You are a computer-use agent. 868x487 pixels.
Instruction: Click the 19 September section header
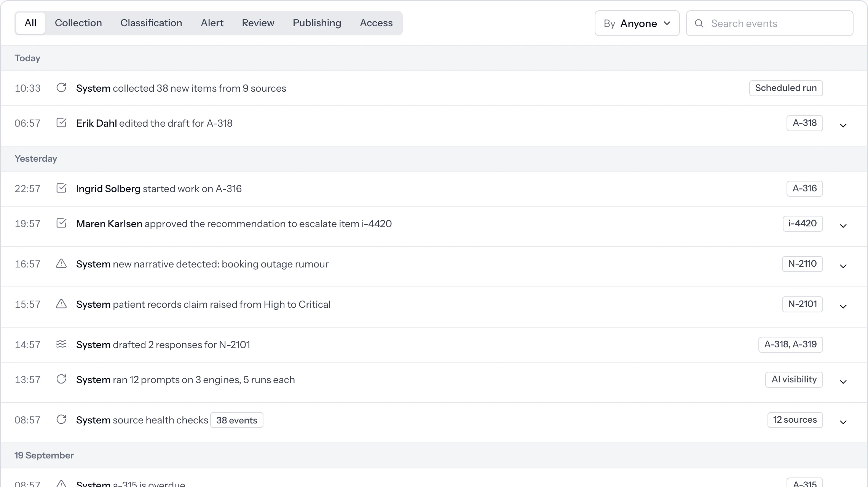[x=434, y=455]
